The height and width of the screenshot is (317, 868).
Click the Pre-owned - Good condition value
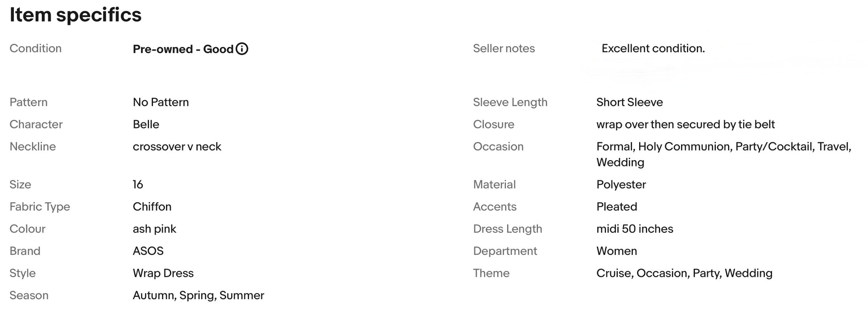point(183,49)
